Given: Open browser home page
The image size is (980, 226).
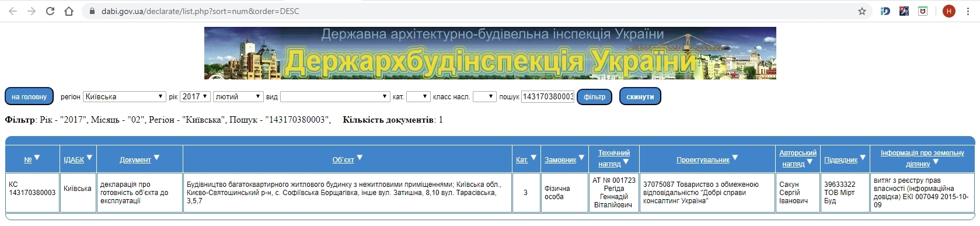Looking at the screenshot, I should click(69, 11).
